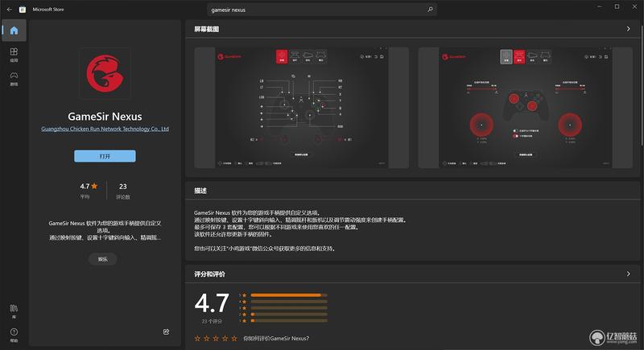
Task: Click the GameSir Nexus app logo
Action: coord(105,73)
